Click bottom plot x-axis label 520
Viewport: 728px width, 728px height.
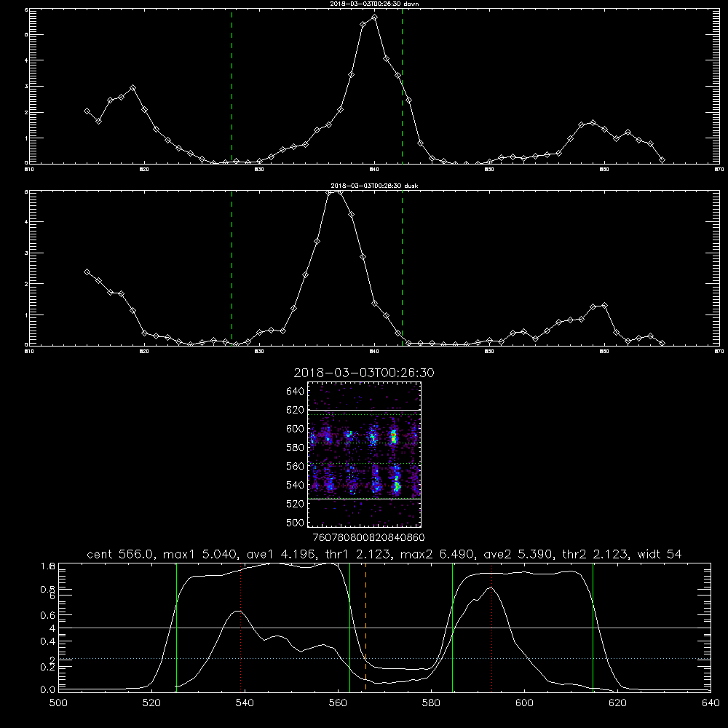(x=151, y=703)
